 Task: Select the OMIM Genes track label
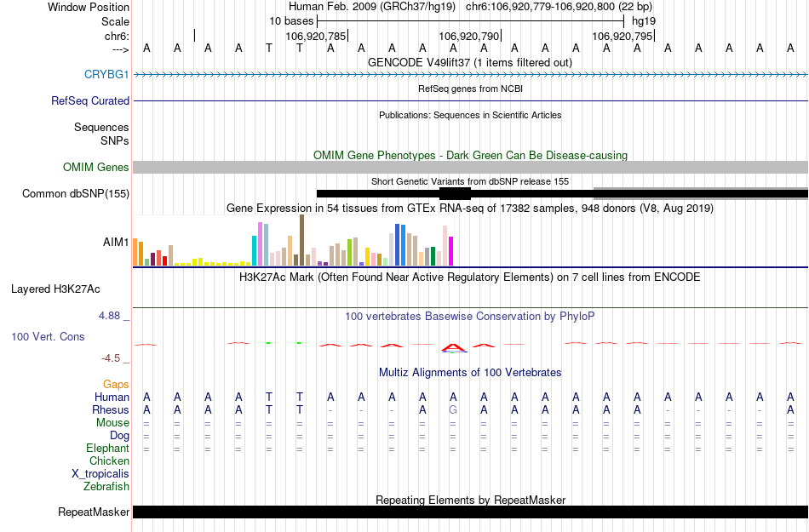96,168
